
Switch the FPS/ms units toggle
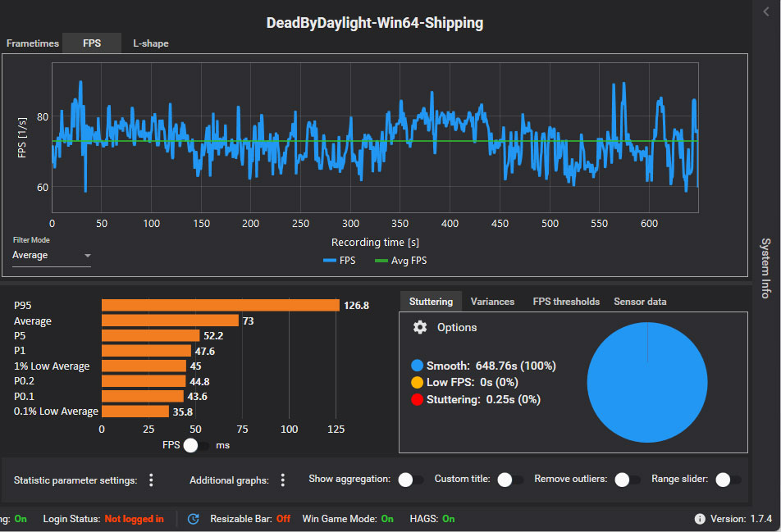pyautogui.click(x=196, y=445)
